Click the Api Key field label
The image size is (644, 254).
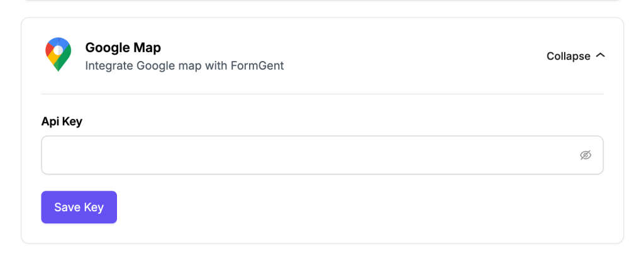click(x=62, y=121)
